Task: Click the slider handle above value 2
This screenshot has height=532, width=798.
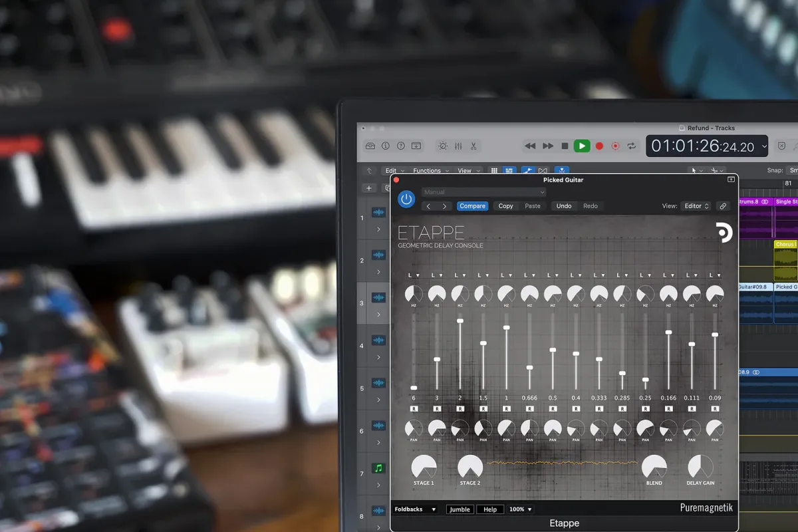Action: pyautogui.click(x=460, y=321)
